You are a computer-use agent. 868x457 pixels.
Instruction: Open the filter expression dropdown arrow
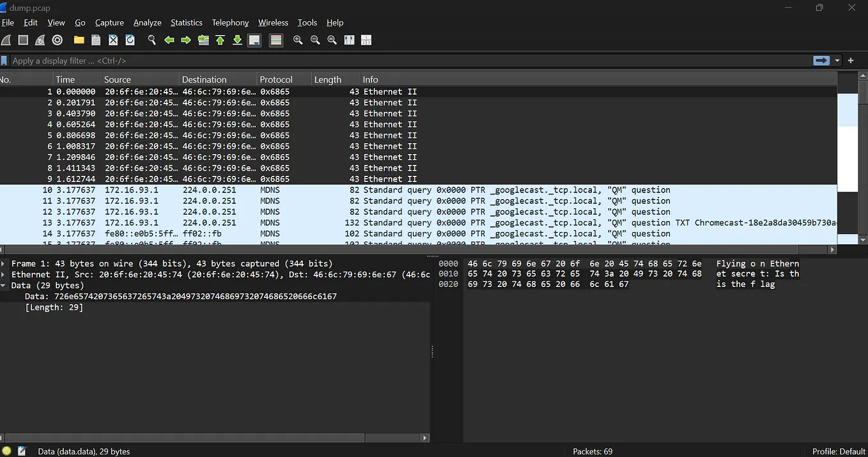click(837, 60)
